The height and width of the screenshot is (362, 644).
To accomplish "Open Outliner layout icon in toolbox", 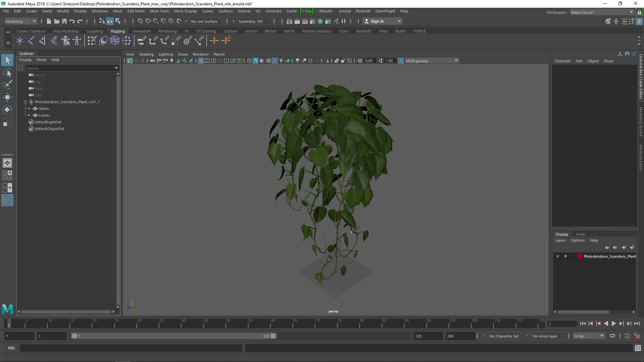I will [7, 200].
